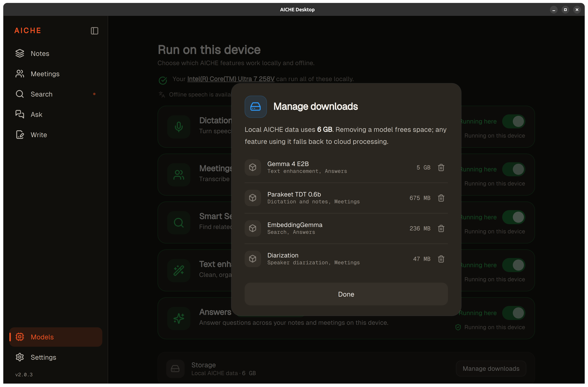
Task: Collapse the sidebar panel
Action: click(x=94, y=31)
